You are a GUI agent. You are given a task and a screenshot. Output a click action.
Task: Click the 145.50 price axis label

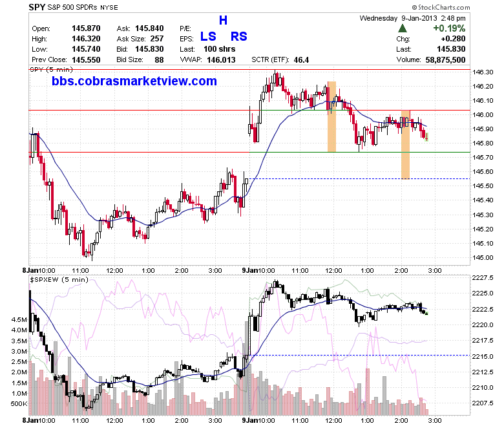pyautogui.click(x=483, y=186)
